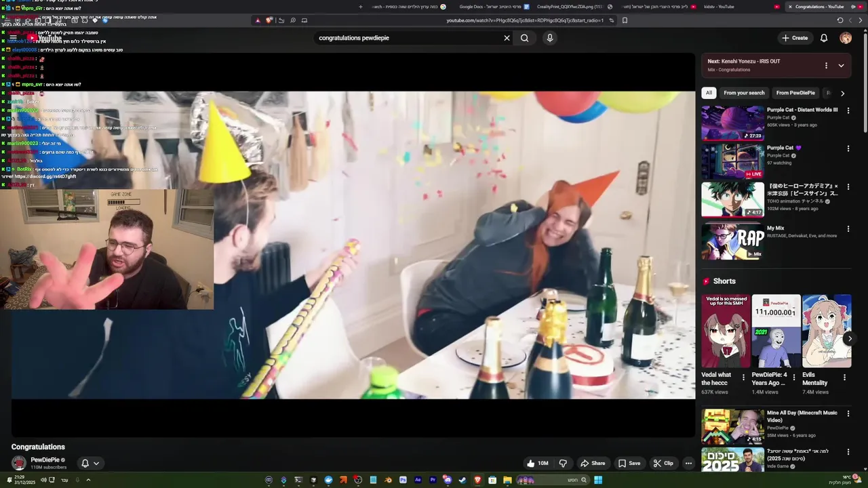Select the All filter chip
This screenshot has width=868, height=488.
point(709,93)
